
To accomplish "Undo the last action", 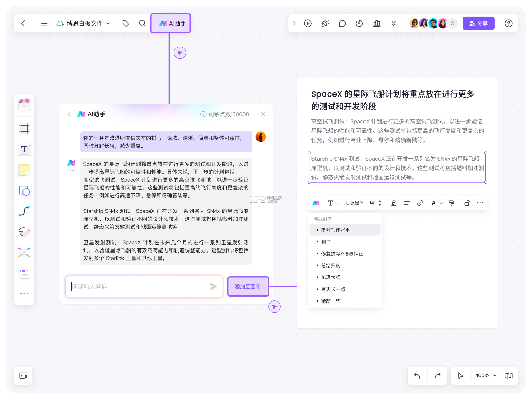I will [x=417, y=375].
